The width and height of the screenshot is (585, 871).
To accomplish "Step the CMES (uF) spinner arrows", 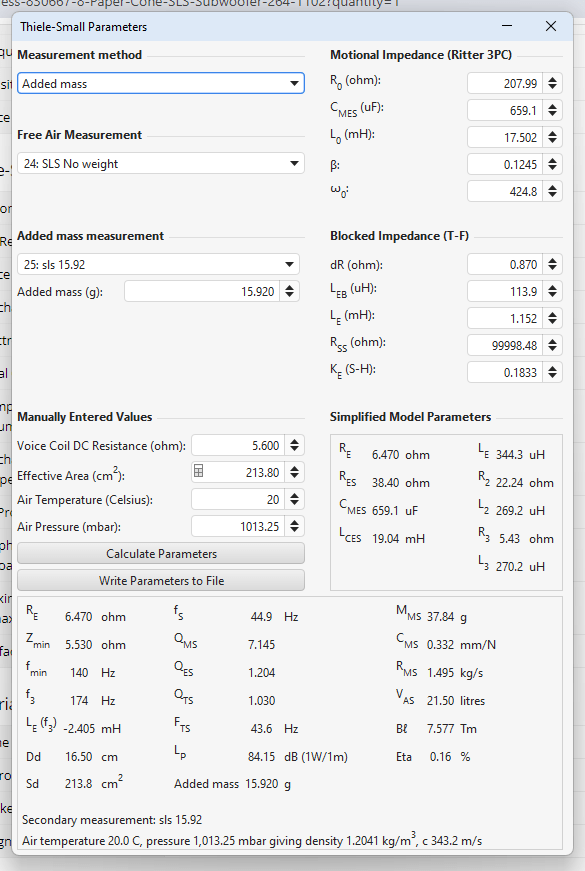I will [552, 110].
